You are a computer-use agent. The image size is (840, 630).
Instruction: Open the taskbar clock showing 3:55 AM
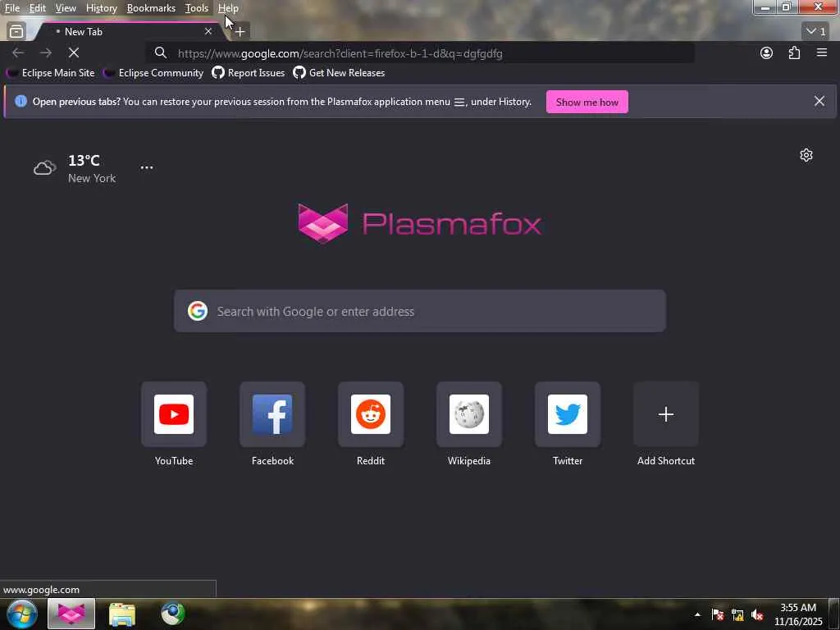coord(798,614)
